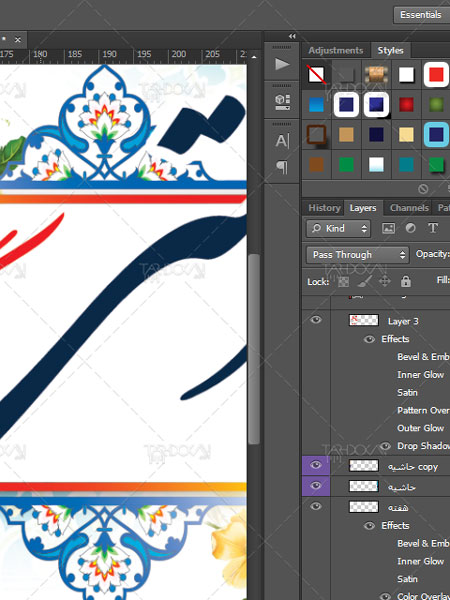The height and width of the screenshot is (600, 450).
Task: Click Bevel & Emboss under هفته layer
Action: (x=423, y=543)
